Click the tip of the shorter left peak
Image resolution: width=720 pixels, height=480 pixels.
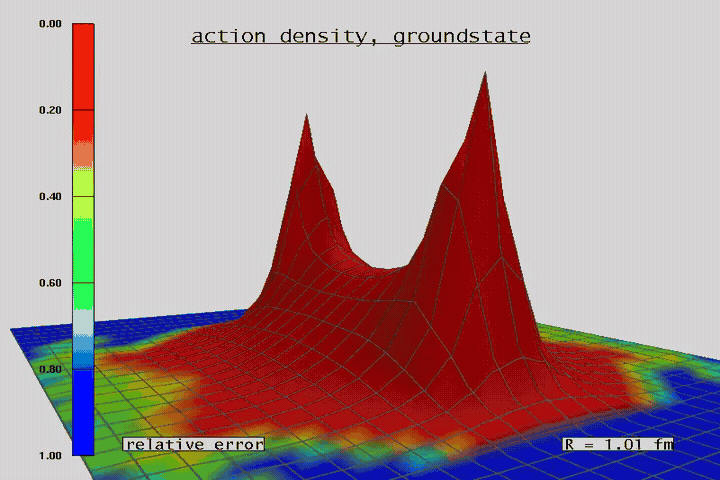coord(307,116)
